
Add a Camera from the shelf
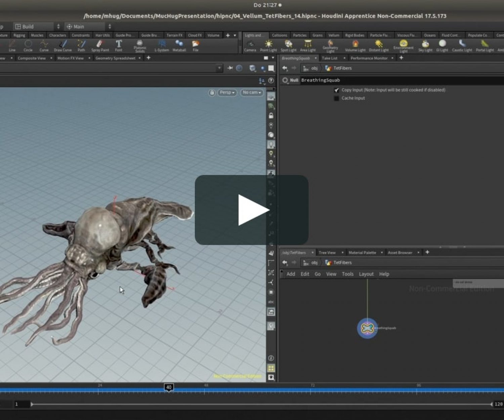click(x=250, y=46)
